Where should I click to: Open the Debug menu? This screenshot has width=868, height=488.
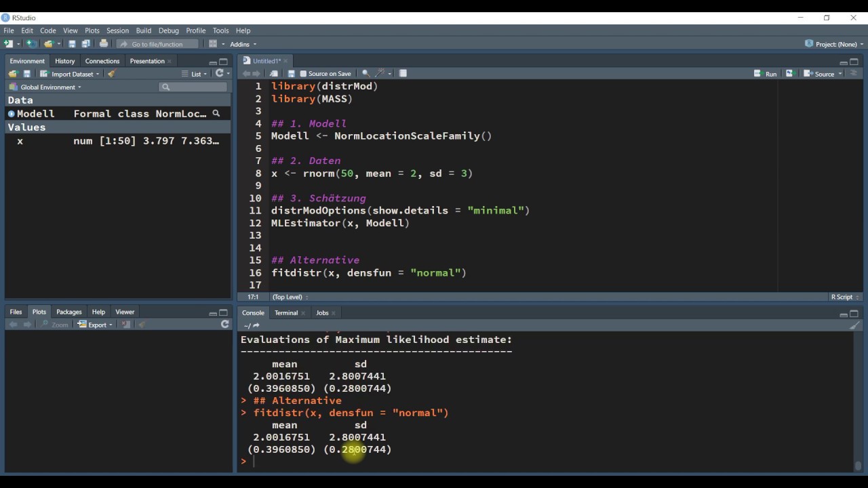(x=168, y=30)
